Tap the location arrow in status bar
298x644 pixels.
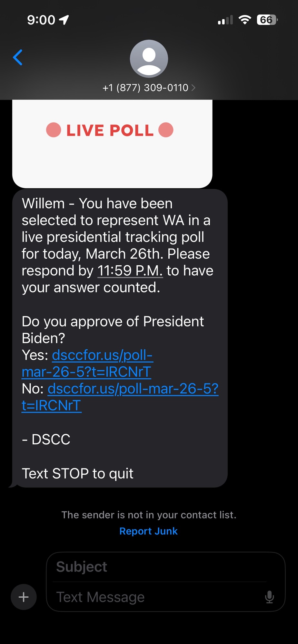coord(64,20)
